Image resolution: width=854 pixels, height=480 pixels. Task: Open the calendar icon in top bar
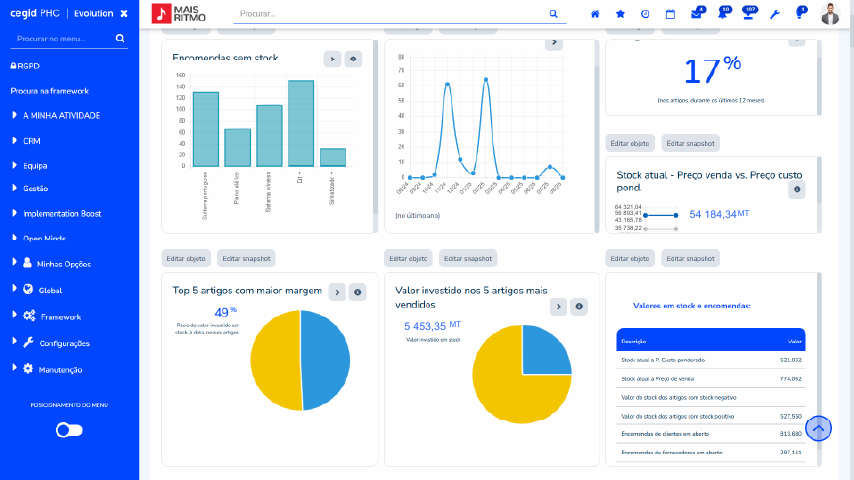(x=670, y=14)
